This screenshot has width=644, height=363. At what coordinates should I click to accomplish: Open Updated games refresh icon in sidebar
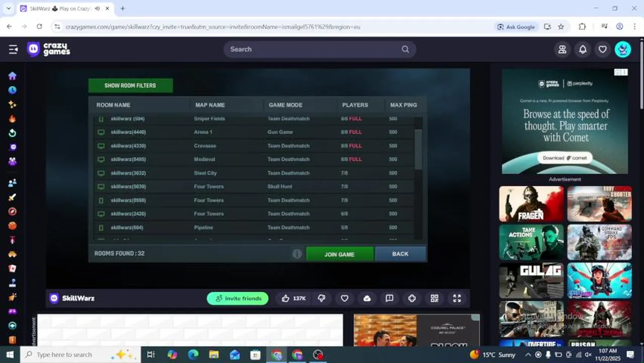click(13, 133)
